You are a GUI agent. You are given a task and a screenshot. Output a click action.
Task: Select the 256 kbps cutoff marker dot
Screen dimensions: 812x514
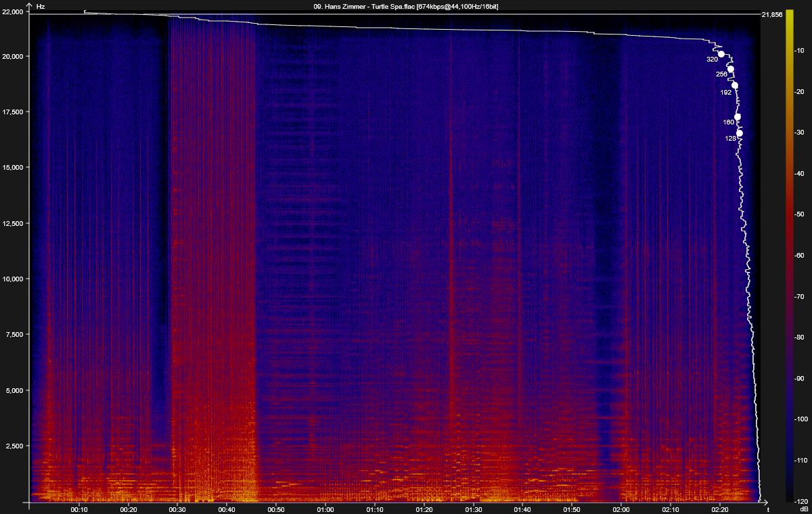[x=730, y=69]
